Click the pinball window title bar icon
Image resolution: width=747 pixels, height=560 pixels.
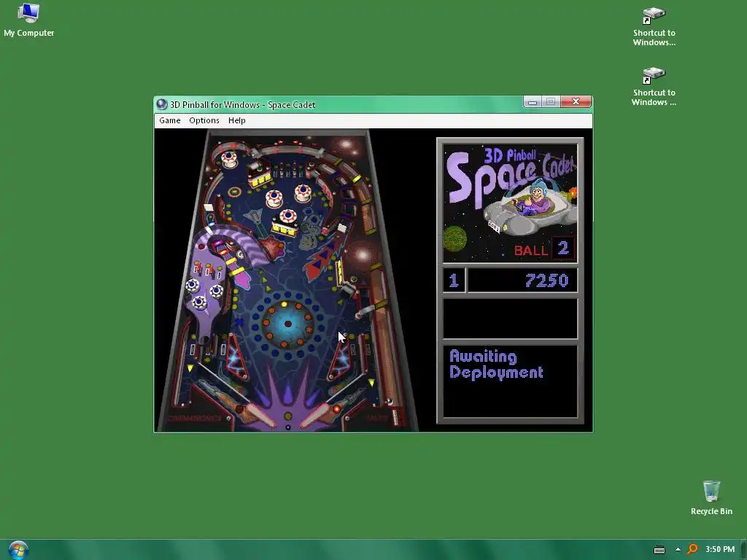pyautogui.click(x=162, y=104)
